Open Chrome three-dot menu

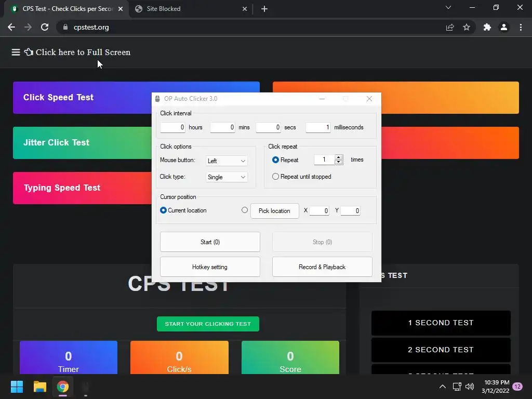pyautogui.click(x=521, y=27)
